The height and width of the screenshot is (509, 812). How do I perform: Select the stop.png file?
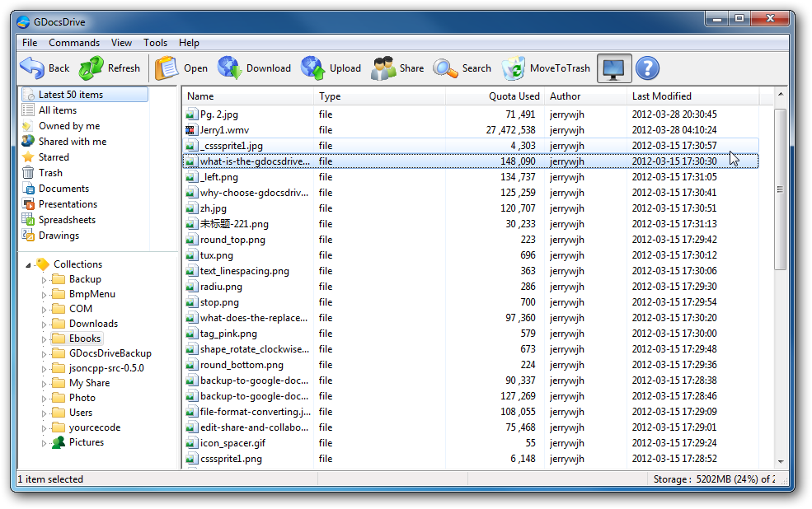[471, 302]
